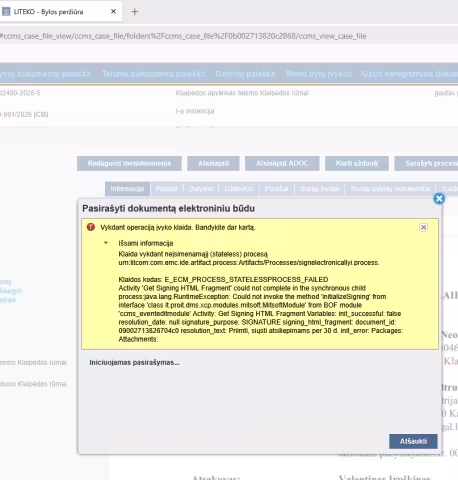Click the browser address bar URL

[183, 36]
